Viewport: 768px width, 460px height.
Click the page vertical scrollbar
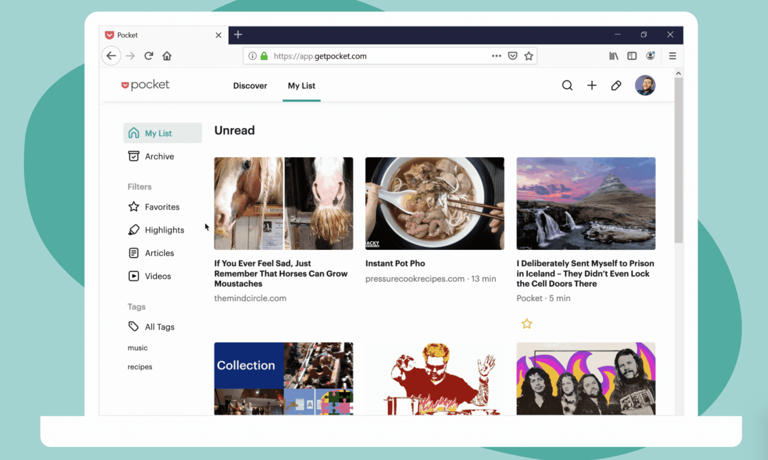[679, 160]
